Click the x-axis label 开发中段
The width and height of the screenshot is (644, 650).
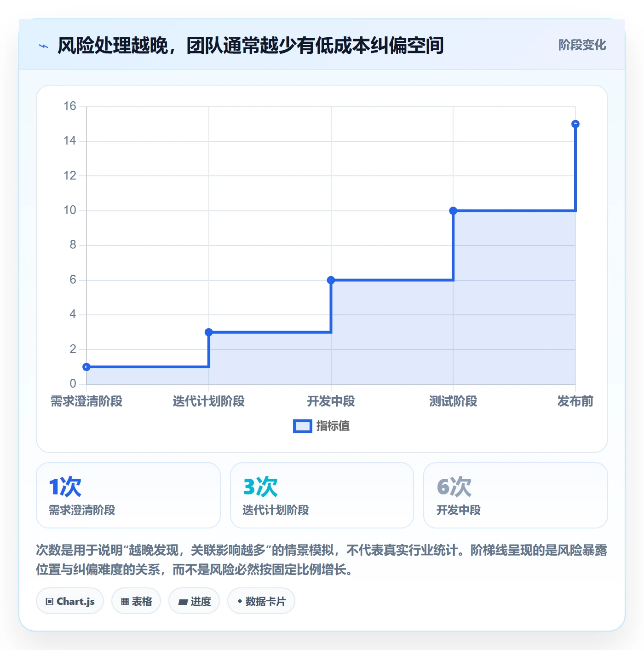pyautogui.click(x=331, y=401)
